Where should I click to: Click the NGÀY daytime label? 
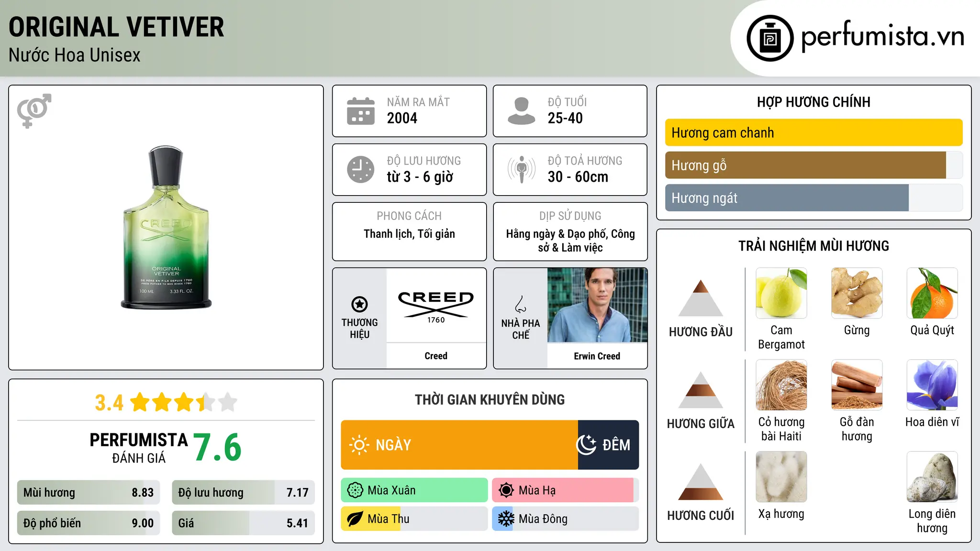393,445
